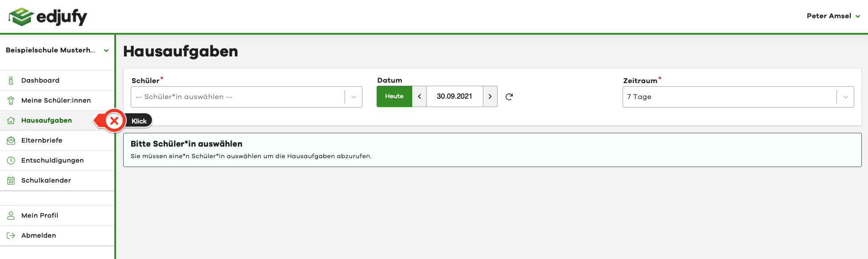Go to Elternbriefe menu entry
The height and width of the screenshot is (259, 868).
point(42,140)
